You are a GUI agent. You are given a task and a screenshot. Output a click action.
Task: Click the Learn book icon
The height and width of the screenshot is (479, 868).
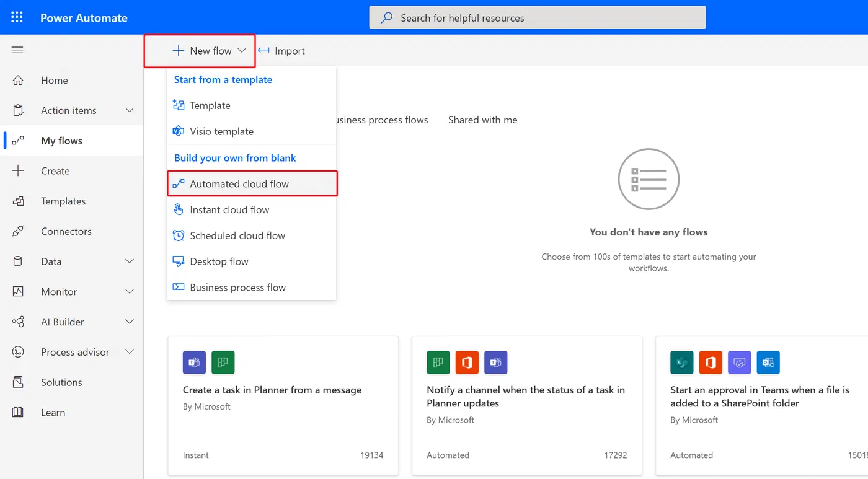click(18, 412)
